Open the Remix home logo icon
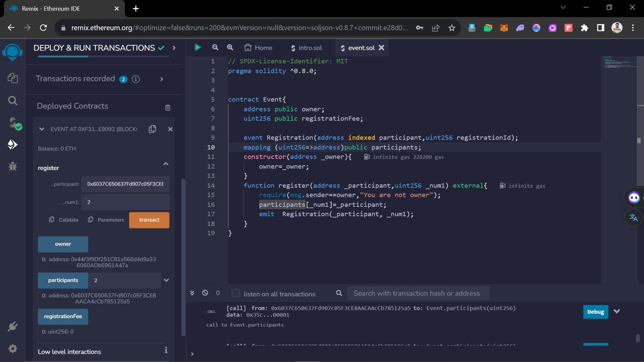 coord(12,53)
